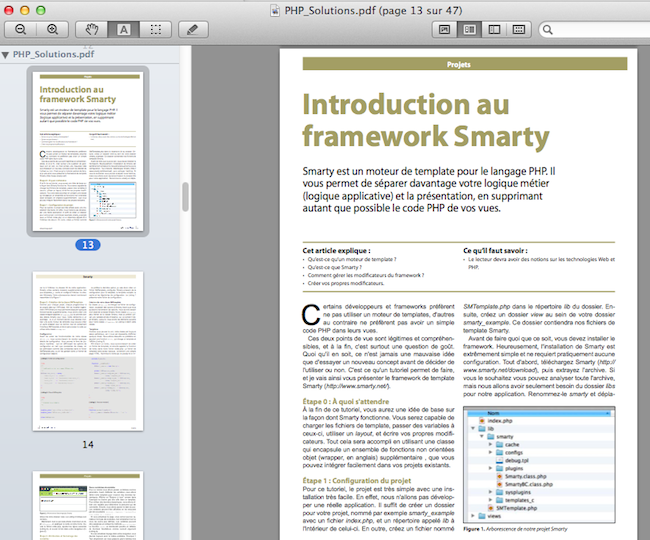Click the 'Ce qu'il faut savoir :' heading
Viewport: 650px width, 540px height.
click(495, 250)
